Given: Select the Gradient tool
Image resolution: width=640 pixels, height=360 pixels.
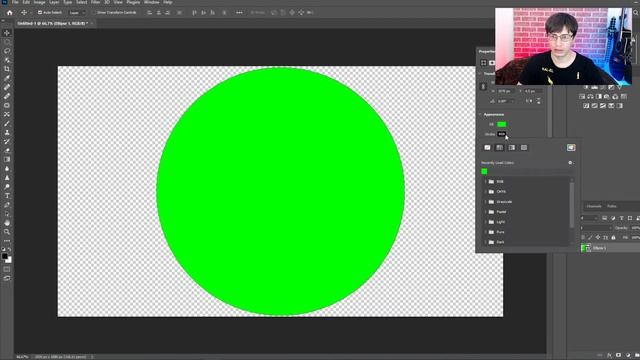Looking at the screenshot, I should [x=7, y=160].
